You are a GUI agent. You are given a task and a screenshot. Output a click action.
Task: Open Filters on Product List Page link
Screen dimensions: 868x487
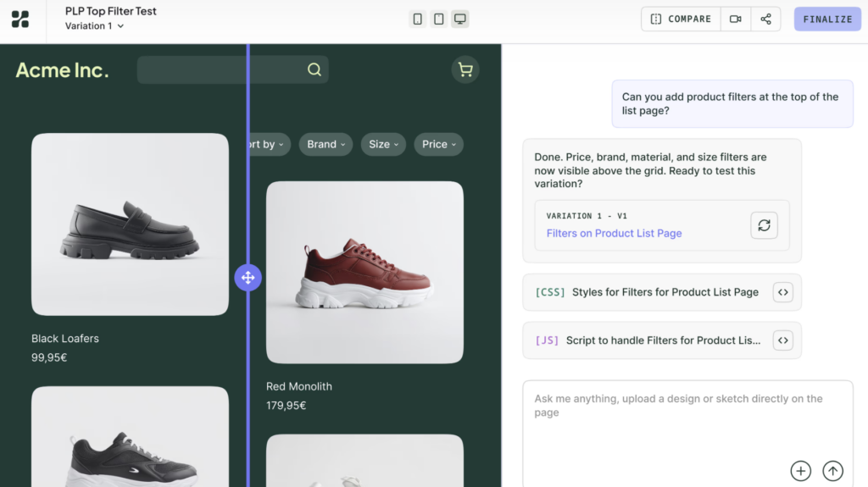tap(614, 233)
